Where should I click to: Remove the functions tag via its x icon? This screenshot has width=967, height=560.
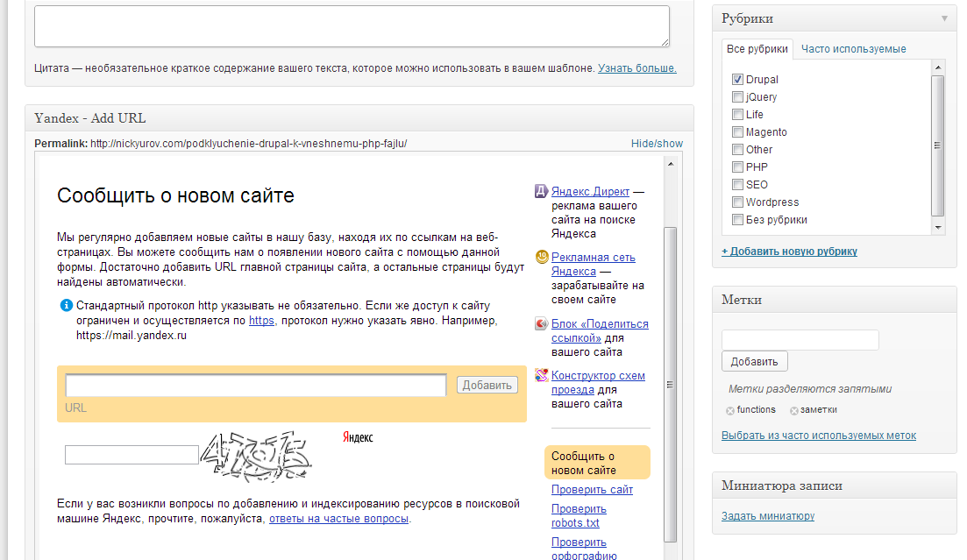(x=730, y=411)
